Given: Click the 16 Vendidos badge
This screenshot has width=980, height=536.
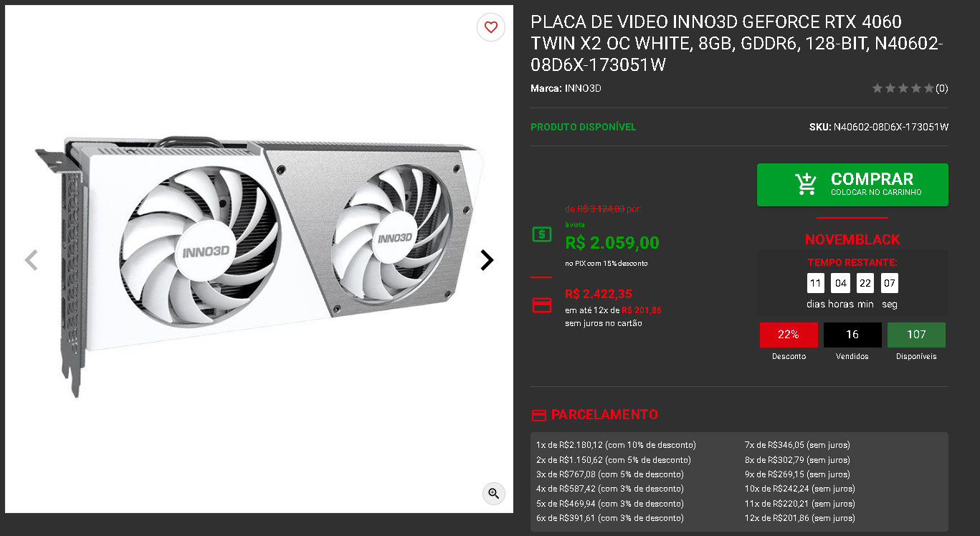Looking at the screenshot, I should click(852, 335).
